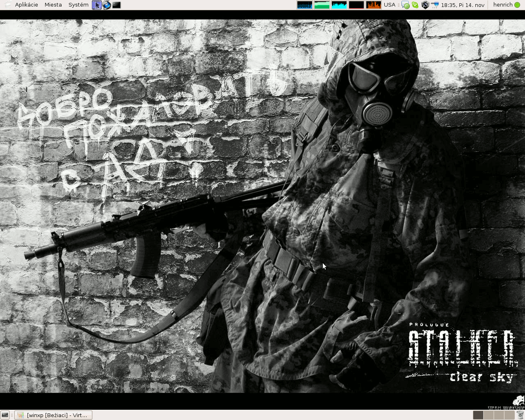Launch the blue cursor window-selector launcher

pos(97,5)
